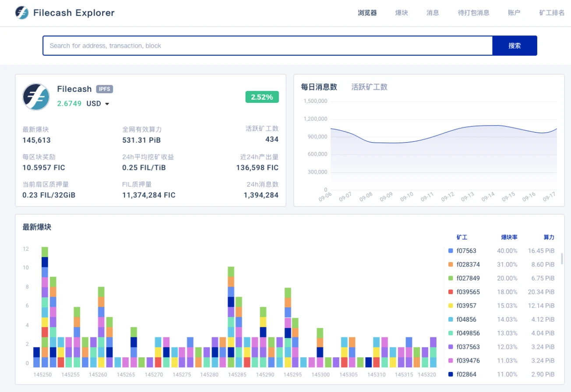Screen dimensions: 571x392
Task: Click the 搜索 search button
Action: point(515,45)
